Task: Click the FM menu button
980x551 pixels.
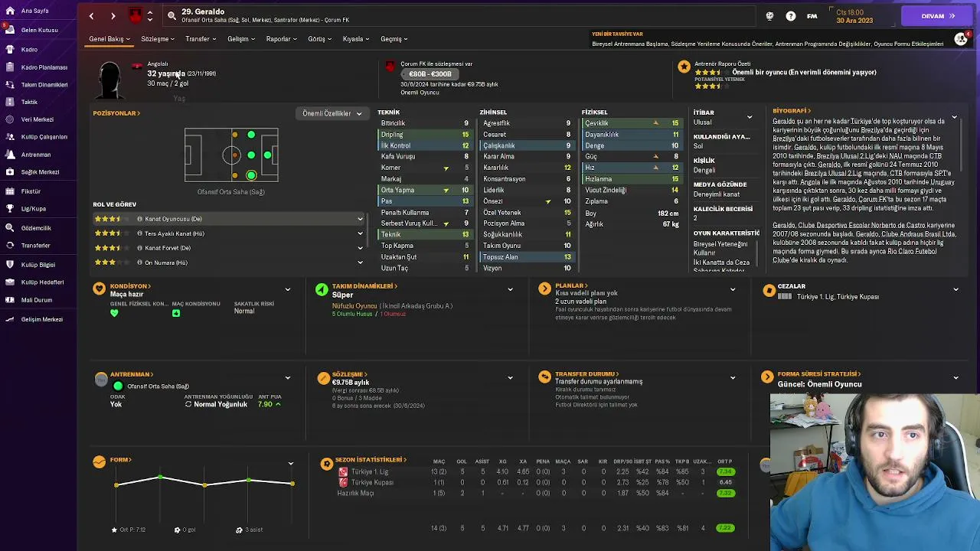Action: [x=812, y=16]
